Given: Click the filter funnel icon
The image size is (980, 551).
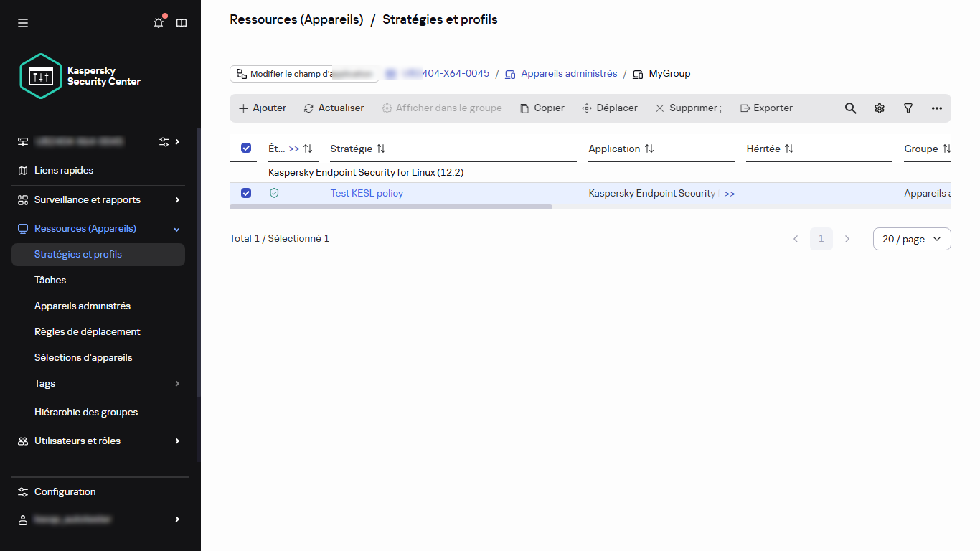Looking at the screenshot, I should (x=908, y=108).
